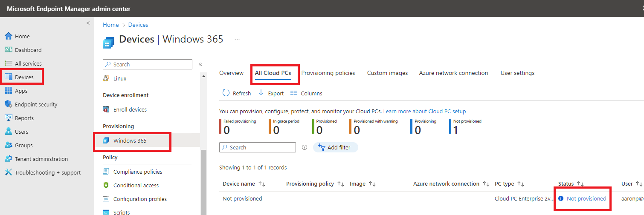Sort by Device name column arrows
Screen dimensions: 644x215
pyautogui.click(x=262, y=184)
